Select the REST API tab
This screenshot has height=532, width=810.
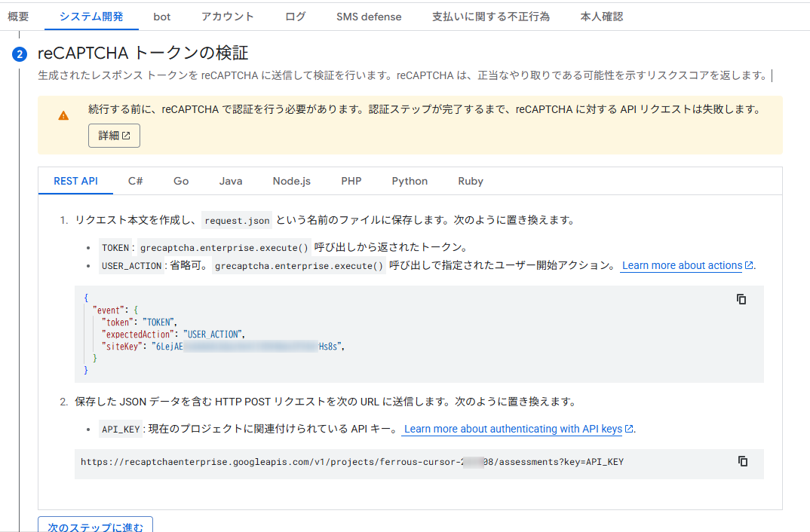76,181
